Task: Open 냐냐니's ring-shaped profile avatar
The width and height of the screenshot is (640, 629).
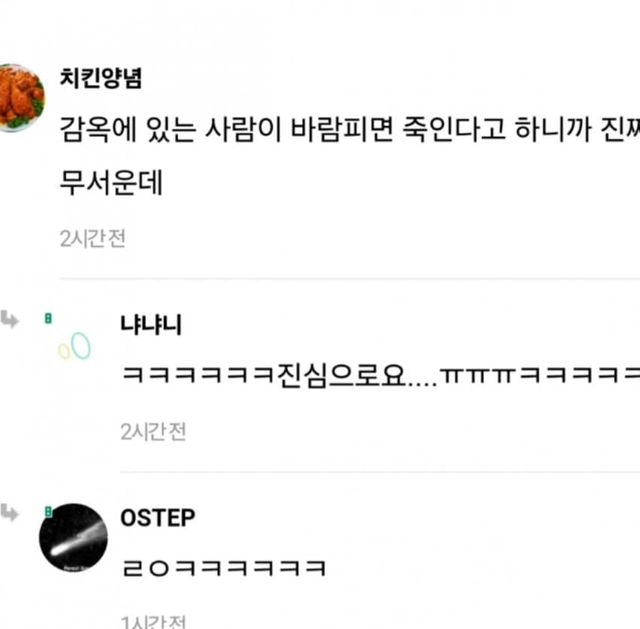Action: pos(74,347)
